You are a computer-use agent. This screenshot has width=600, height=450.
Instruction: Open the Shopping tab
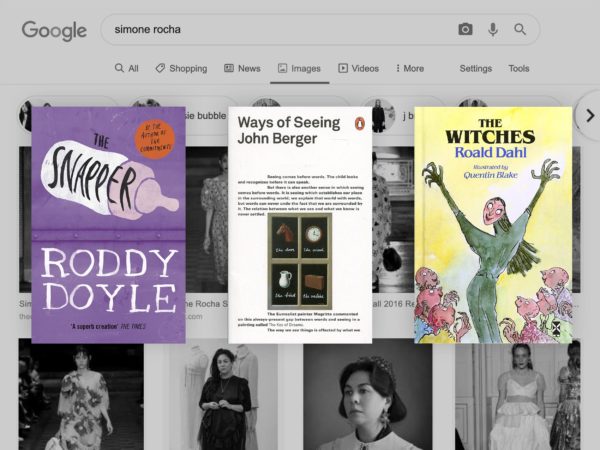click(181, 68)
